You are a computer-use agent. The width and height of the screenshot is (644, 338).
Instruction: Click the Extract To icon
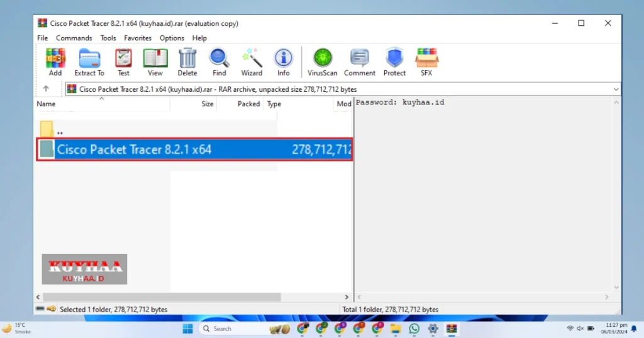pos(89,62)
